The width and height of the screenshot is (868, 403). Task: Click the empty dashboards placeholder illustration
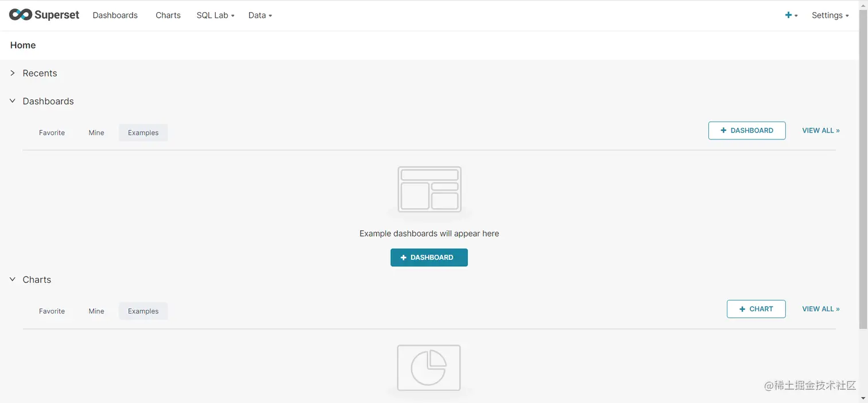point(429,190)
